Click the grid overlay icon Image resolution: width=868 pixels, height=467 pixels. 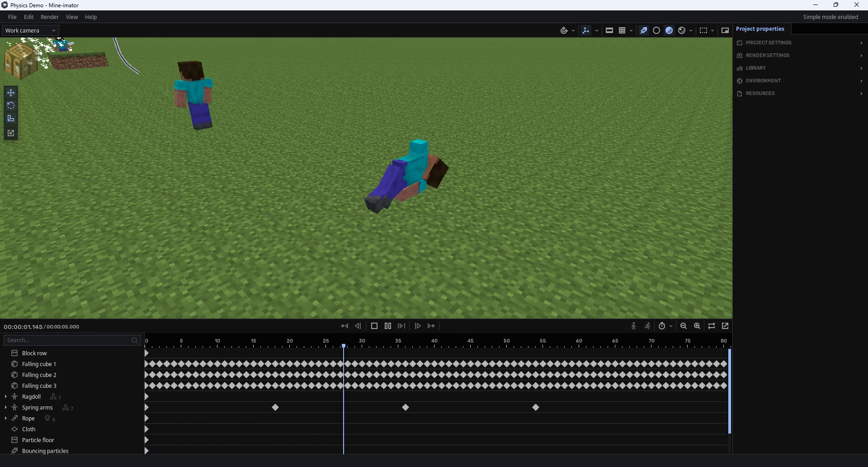pyautogui.click(x=622, y=30)
